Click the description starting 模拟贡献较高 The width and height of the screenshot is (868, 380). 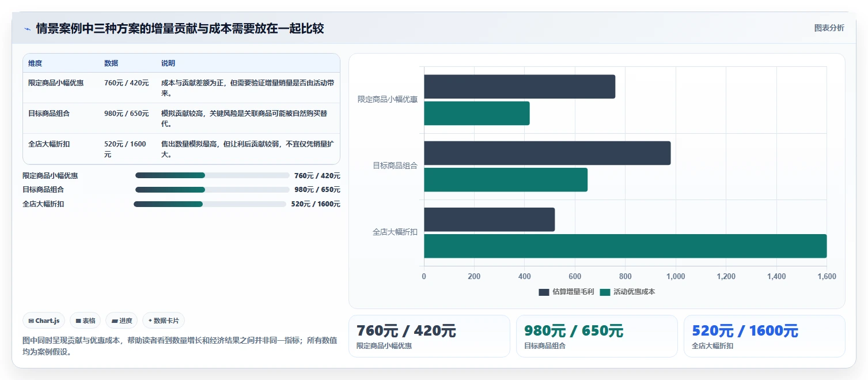point(244,119)
